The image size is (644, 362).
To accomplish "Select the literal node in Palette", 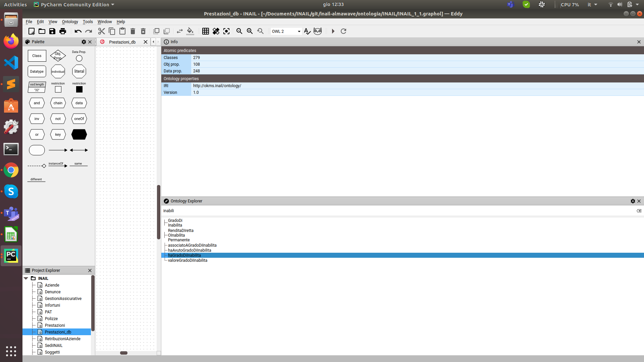I will coord(79,71).
